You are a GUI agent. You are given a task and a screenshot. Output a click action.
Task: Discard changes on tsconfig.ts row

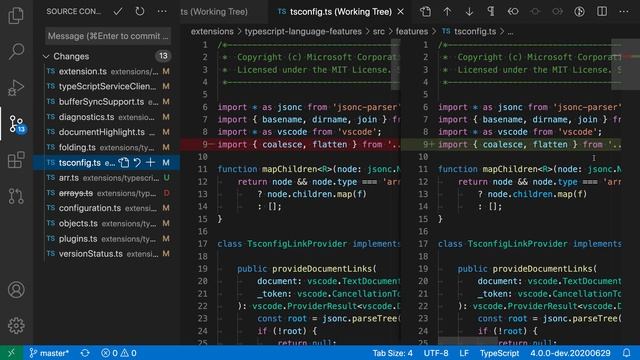pos(137,162)
